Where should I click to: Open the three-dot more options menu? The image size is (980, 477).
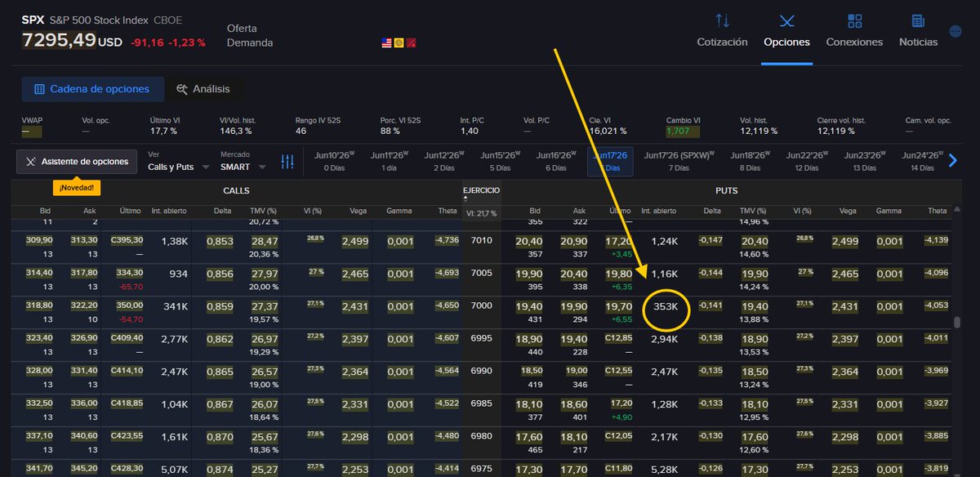click(x=955, y=31)
